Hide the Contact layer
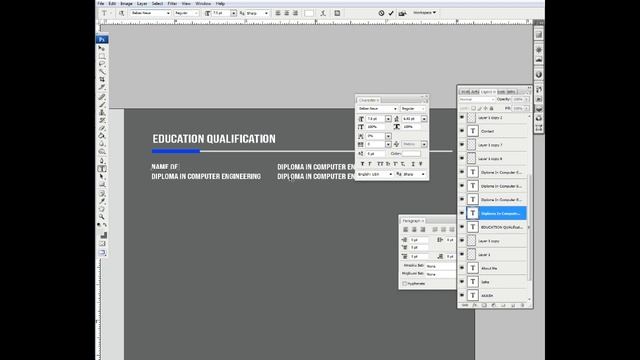Screen dimensions: 640x360 (462, 131)
